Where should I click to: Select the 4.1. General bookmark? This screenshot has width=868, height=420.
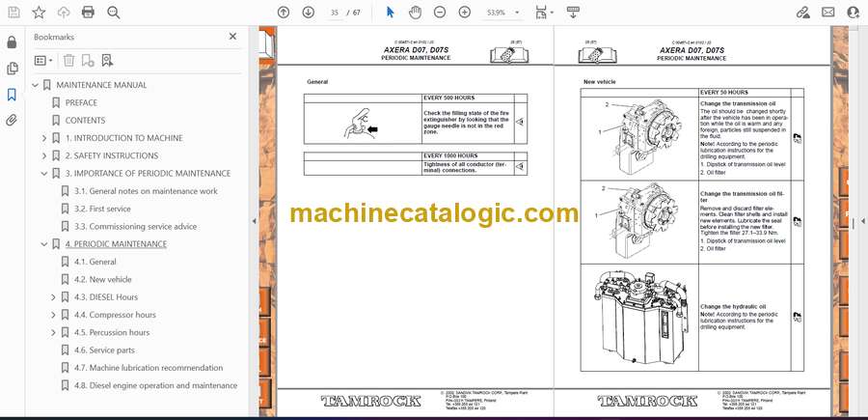[95, 262]
